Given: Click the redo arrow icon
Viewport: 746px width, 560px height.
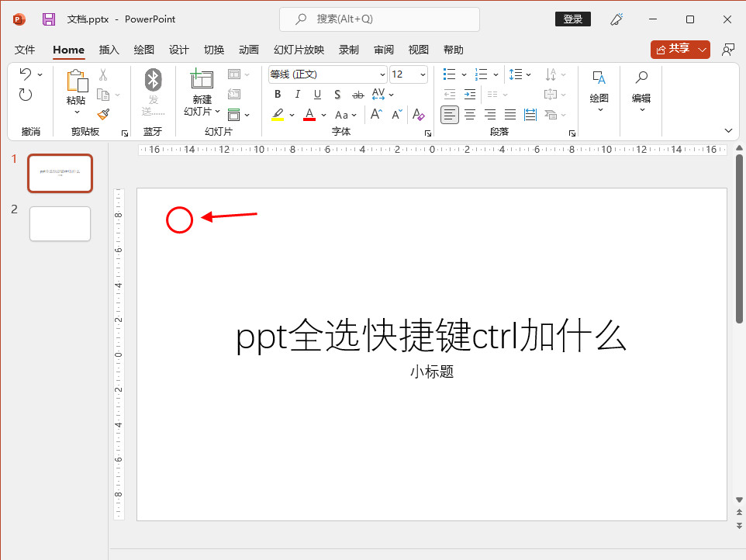Looking at the screenshot, I should (26, 95).
